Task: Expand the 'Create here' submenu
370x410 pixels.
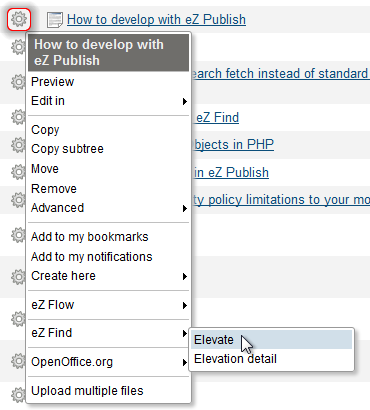Action: 108,276
